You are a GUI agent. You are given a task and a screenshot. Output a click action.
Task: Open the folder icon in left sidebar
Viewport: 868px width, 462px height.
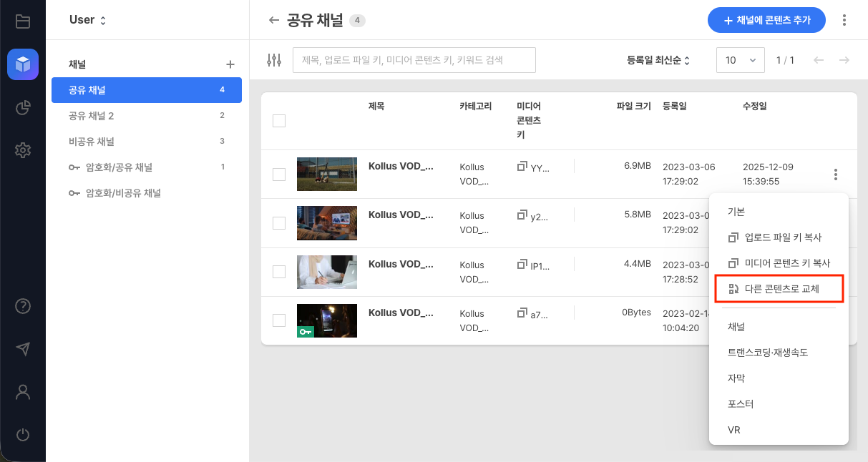[23, 21]
